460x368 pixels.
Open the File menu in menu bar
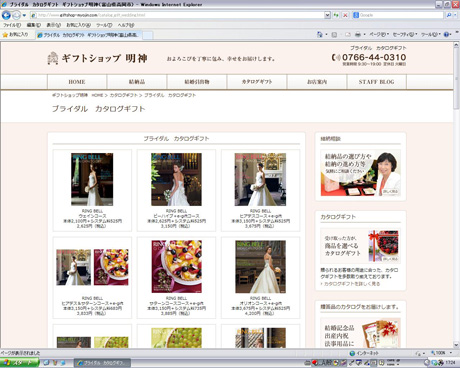pos(12,25)
